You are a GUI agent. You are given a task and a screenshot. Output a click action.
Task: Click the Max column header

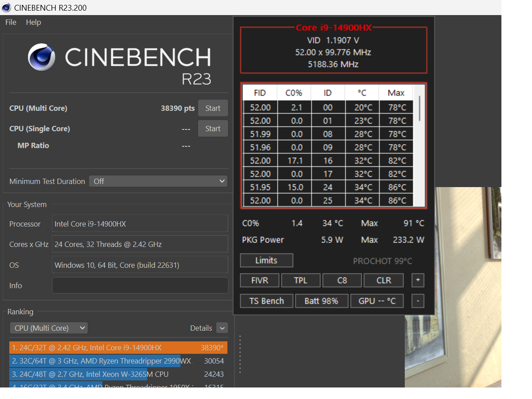click(x=396, y=93)
